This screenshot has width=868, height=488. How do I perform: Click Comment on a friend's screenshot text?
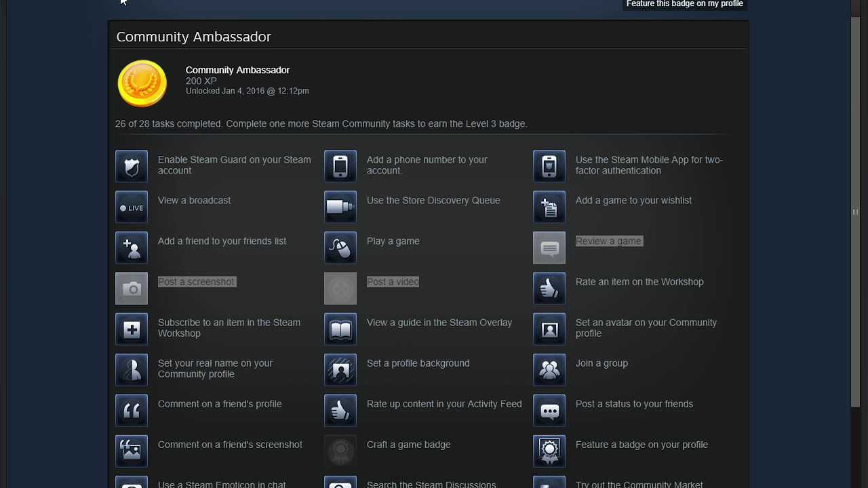click(x=230, y=445)
